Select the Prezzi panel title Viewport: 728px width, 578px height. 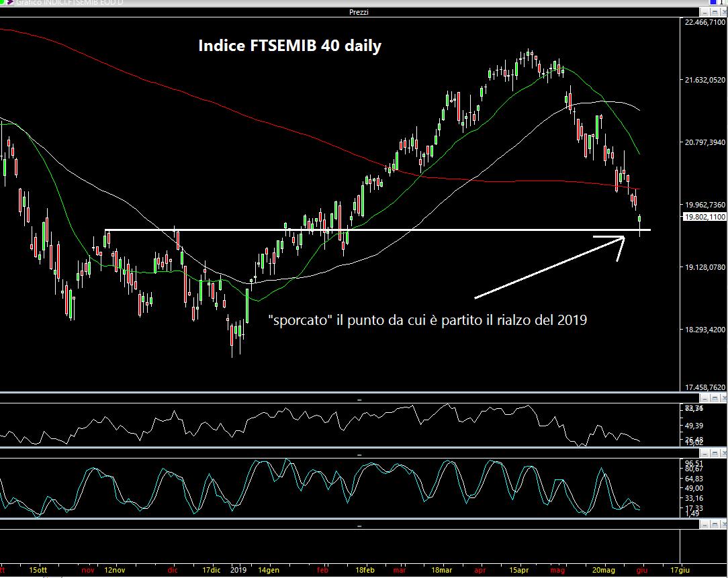point(359,12)
